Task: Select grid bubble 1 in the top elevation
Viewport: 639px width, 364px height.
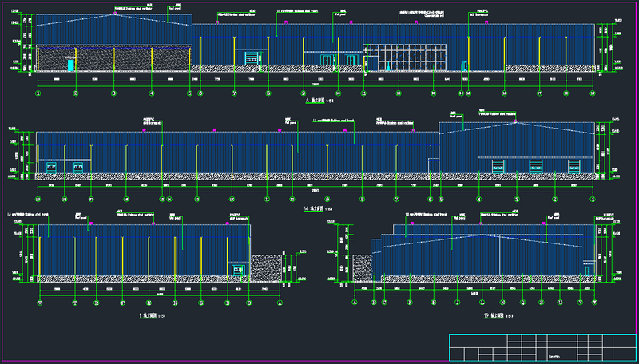Action: click(38, 93)
